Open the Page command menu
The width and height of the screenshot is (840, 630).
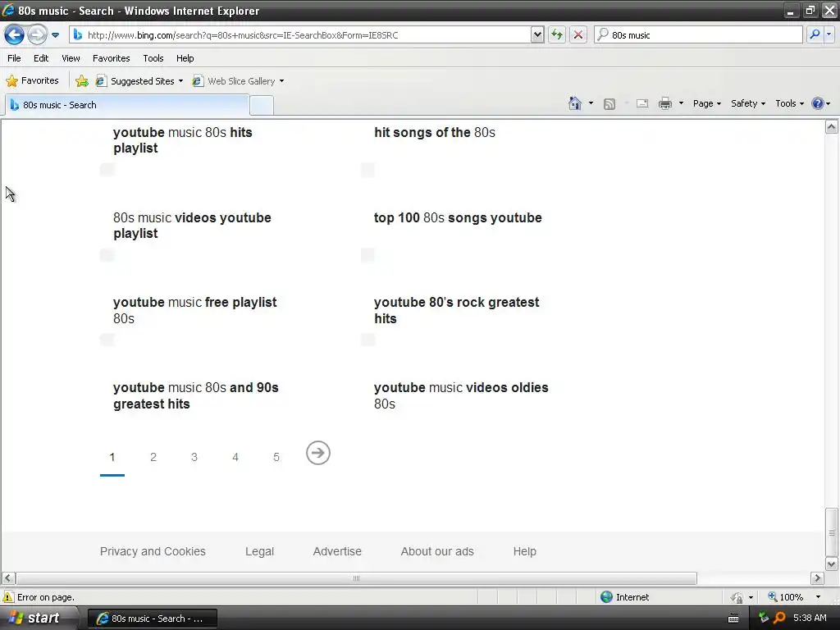(706, 103)
